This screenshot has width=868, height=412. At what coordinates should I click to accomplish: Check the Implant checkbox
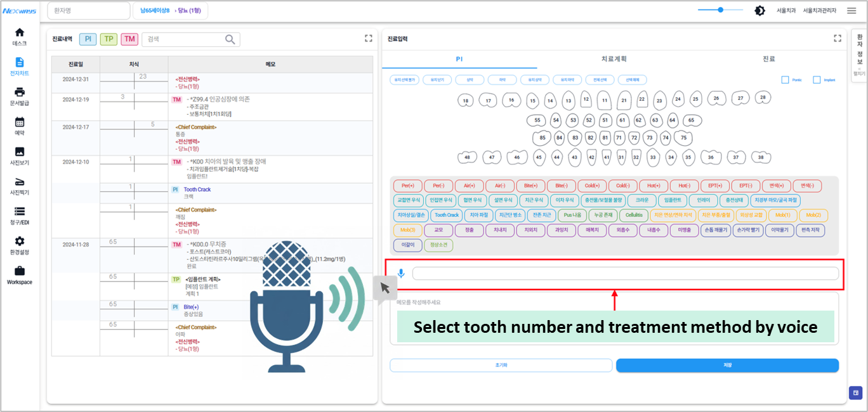(x=817, y=79)
